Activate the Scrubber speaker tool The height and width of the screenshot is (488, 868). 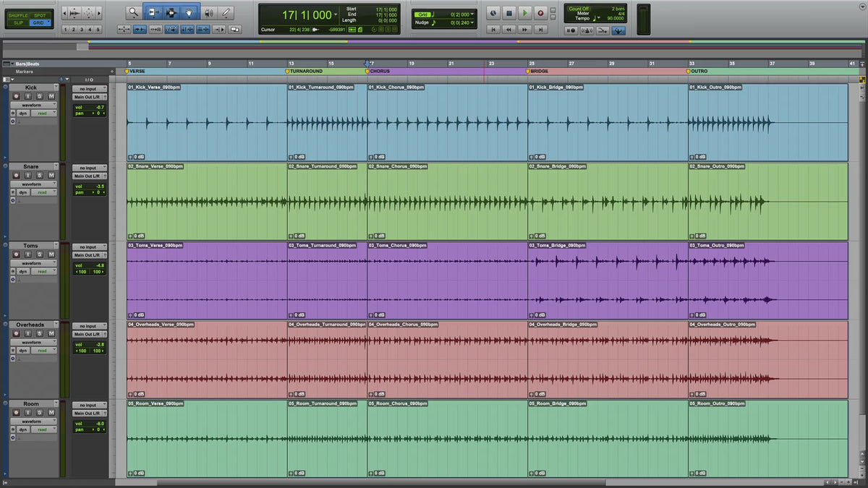209,12
